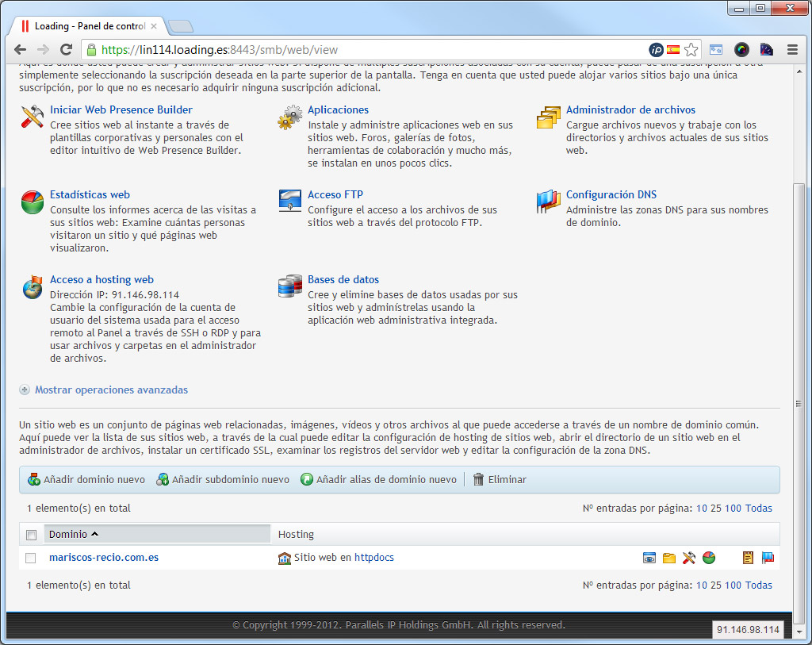Click the Administrador de archivos folders icon
This screenshot has height=645, width=812.
549,117
